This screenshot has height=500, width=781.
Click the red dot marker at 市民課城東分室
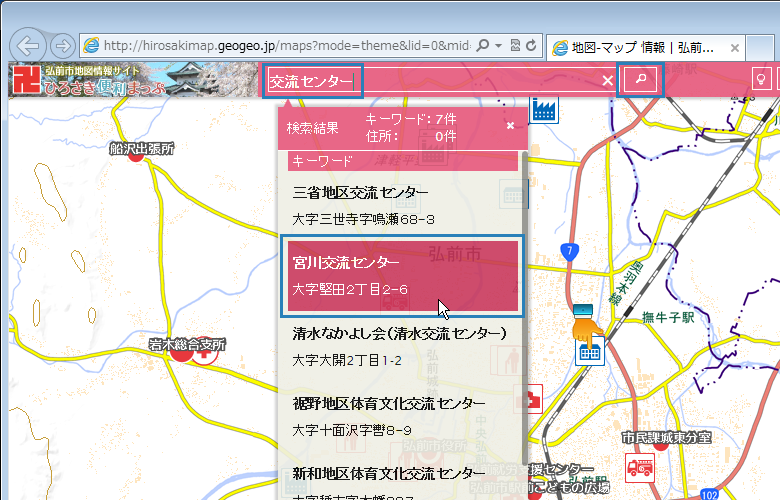pos(661,446)
